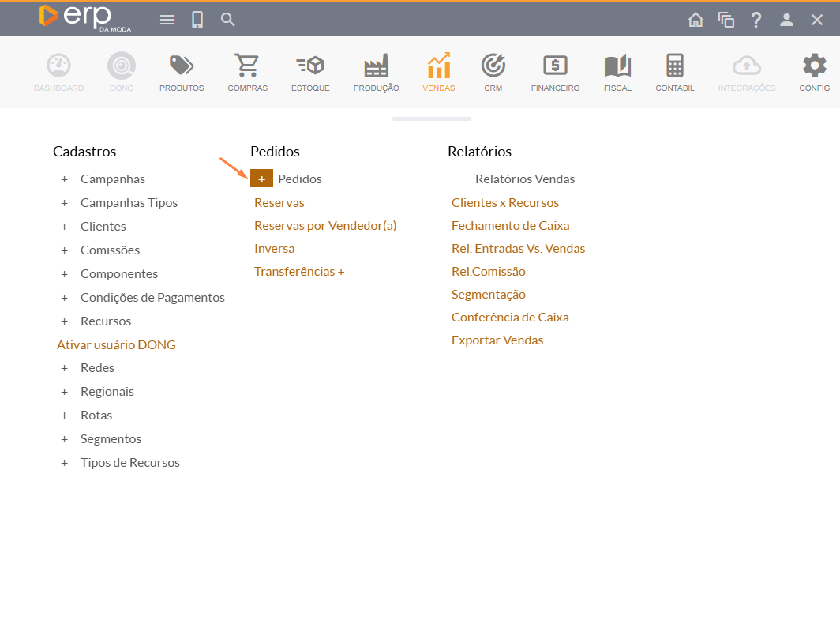Viewport: 840px width, 643px height.
Task: Click the plus next to Clientes
Action: pos(65,227)
